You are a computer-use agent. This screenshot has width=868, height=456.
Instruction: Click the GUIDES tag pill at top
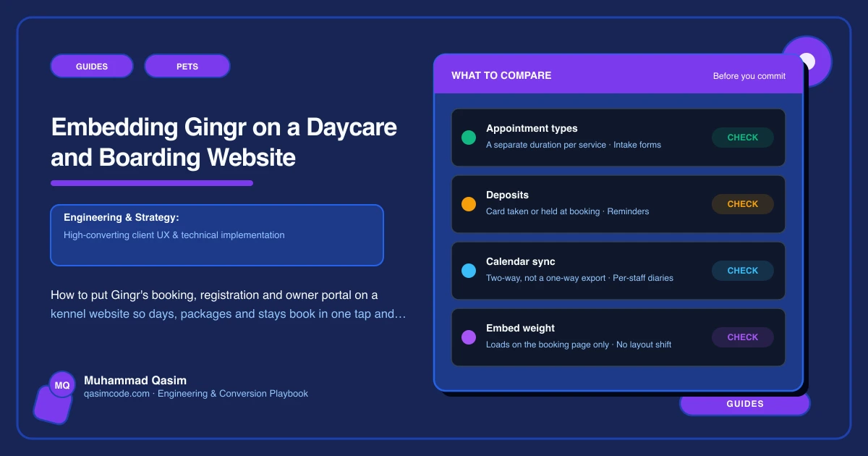[x=92, y=67]
